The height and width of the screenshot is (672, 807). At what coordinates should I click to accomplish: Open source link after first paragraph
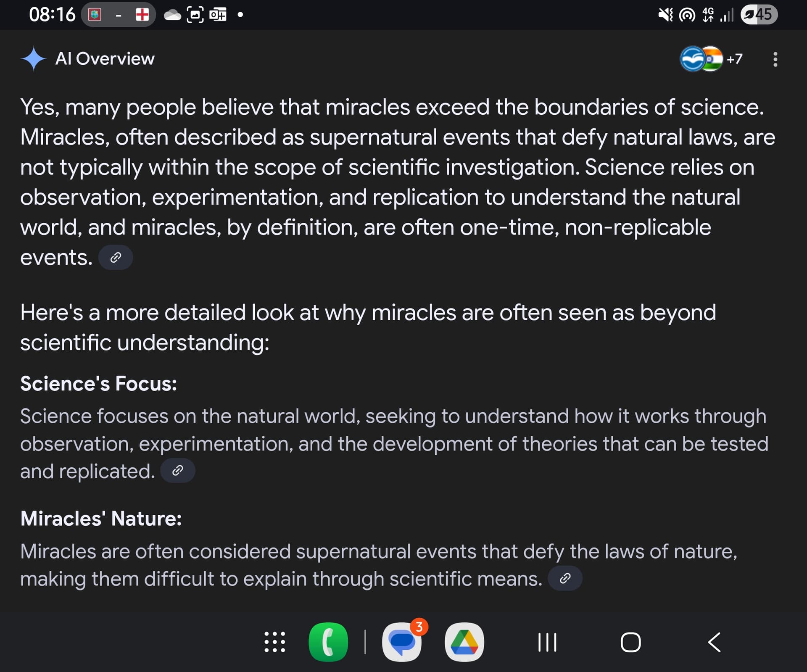coord(116,258)
